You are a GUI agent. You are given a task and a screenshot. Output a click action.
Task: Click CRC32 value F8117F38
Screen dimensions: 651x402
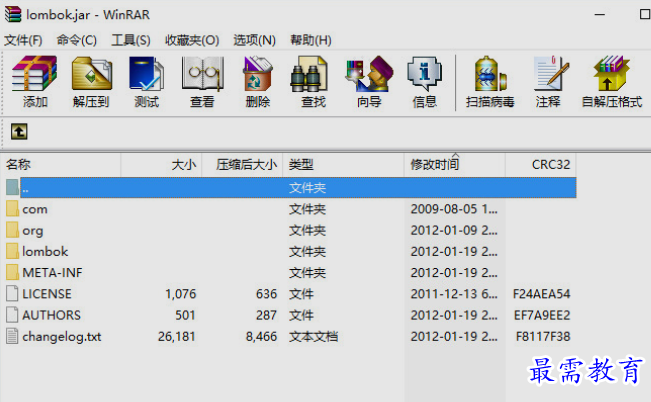coord(543,336)
